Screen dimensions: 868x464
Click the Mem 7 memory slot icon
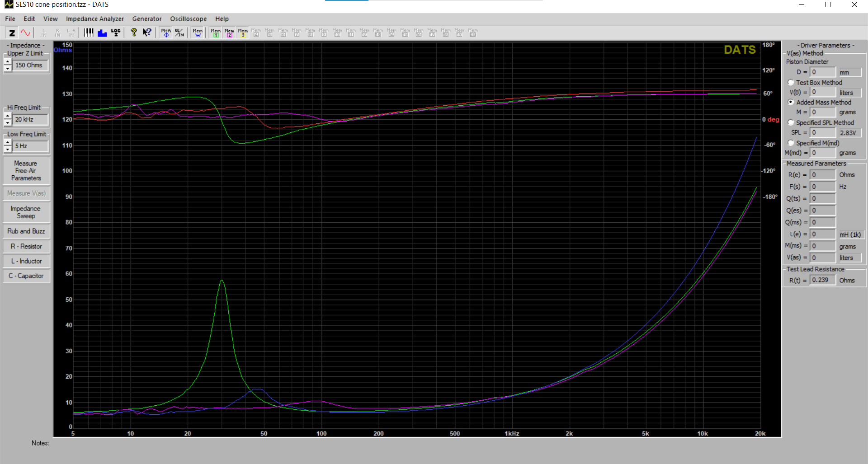tap(297, 33)
